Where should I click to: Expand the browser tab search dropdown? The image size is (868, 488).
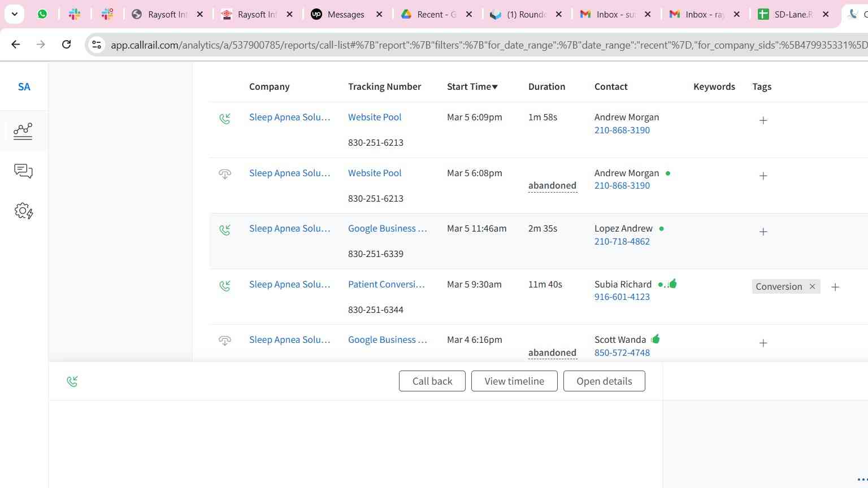(14, 14)
